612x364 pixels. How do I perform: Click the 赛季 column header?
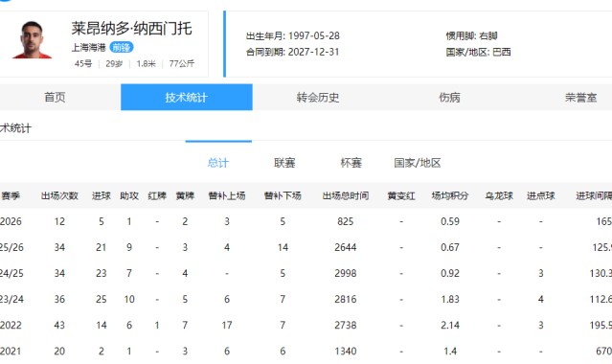coord(11,195)
